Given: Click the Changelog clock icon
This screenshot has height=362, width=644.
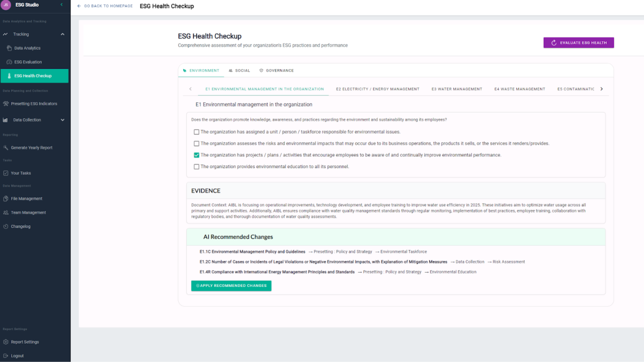Looking at the screenshot, I should coord(6,226).
